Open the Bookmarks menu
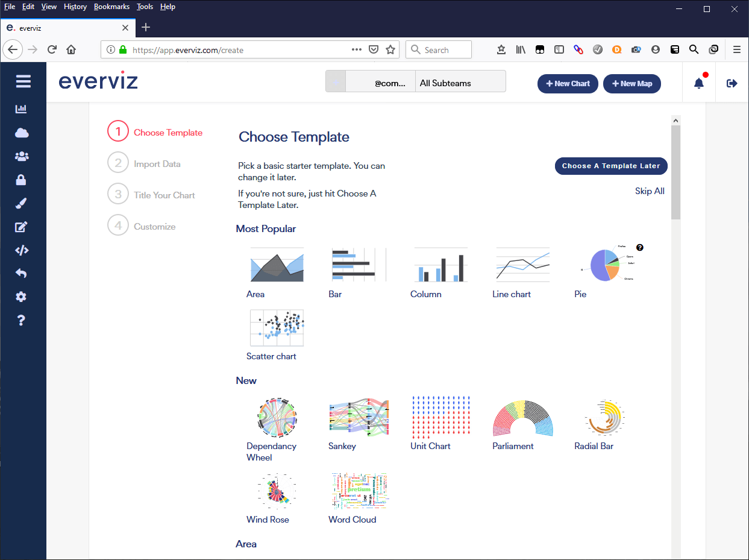The height and width of the screenshot is (560, 749). coord(111,7)
